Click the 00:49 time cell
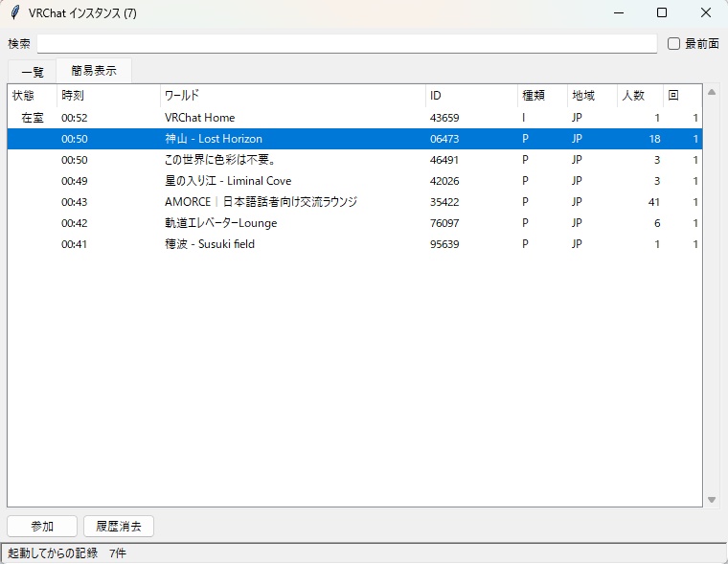The width and height of the screenshot is (728, 564). coord(75,181)
